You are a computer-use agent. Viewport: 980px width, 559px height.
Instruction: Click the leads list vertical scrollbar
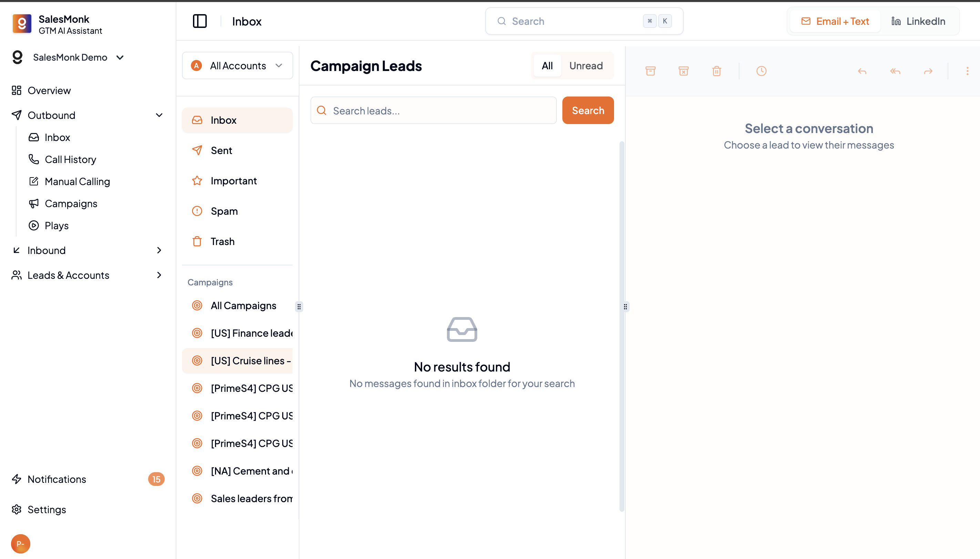pos(622,326)
